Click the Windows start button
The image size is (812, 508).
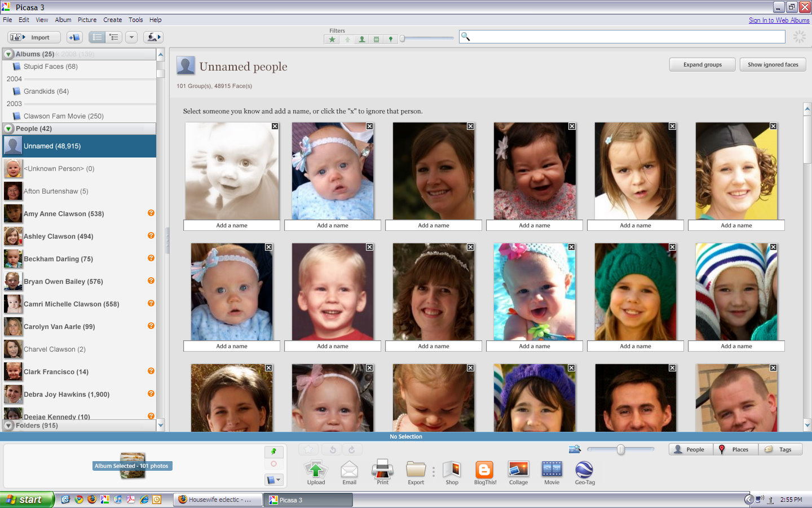pos(27,500)
